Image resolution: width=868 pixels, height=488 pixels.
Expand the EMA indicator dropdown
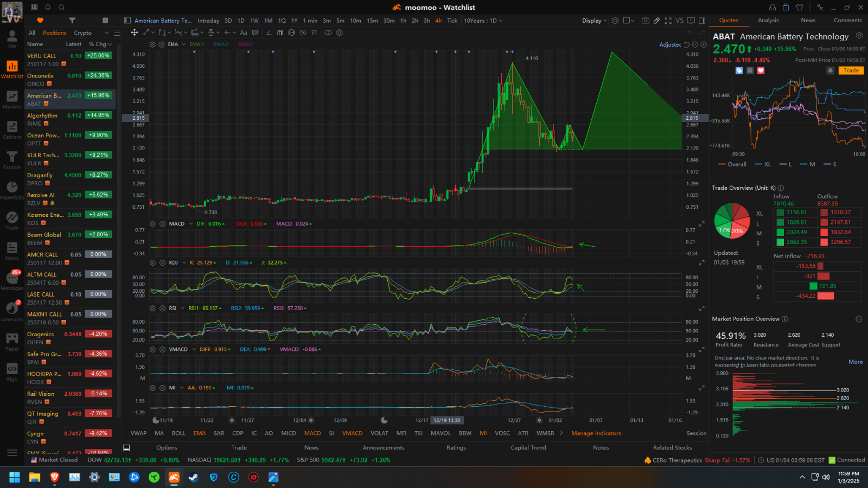click(x=184, y=44)
